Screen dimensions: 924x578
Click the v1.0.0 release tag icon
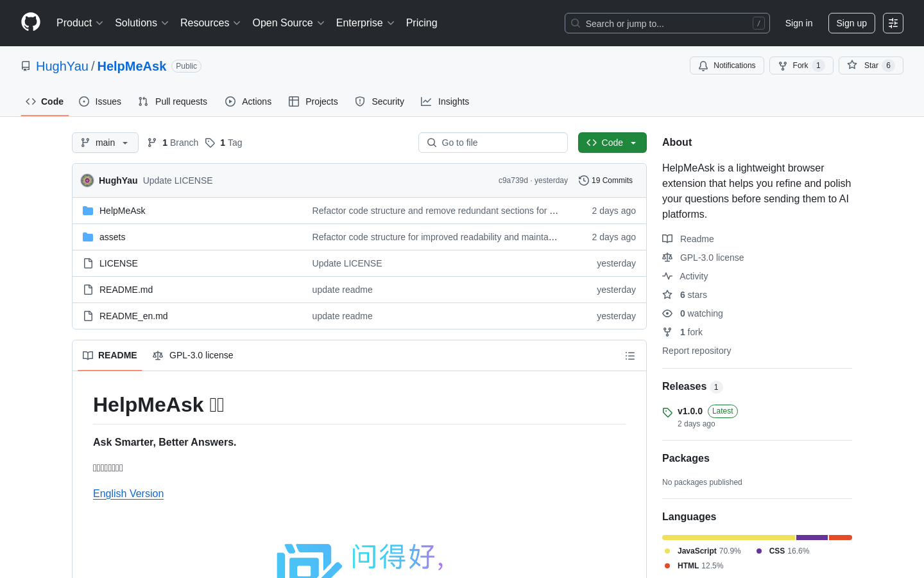(667, 412)
